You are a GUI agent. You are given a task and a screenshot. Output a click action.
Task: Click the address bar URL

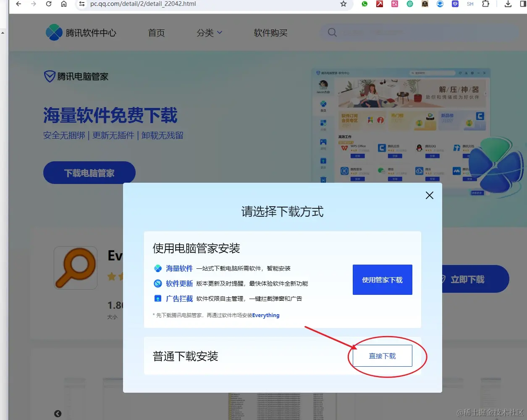coord(143,4)
